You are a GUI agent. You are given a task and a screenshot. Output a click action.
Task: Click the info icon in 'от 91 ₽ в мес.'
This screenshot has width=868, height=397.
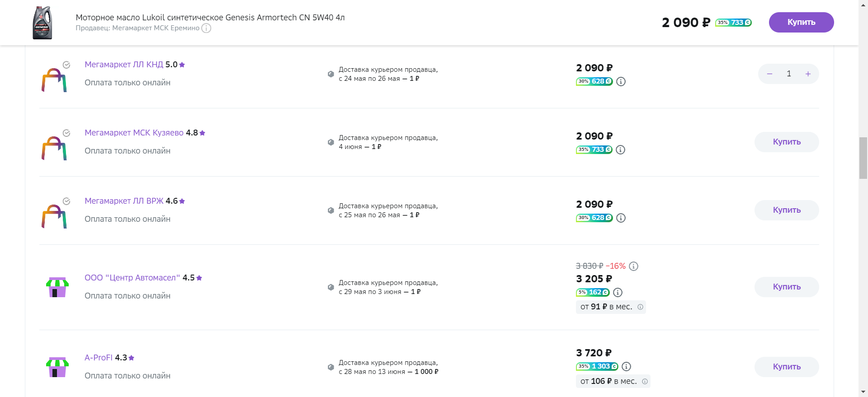(640, 307)
